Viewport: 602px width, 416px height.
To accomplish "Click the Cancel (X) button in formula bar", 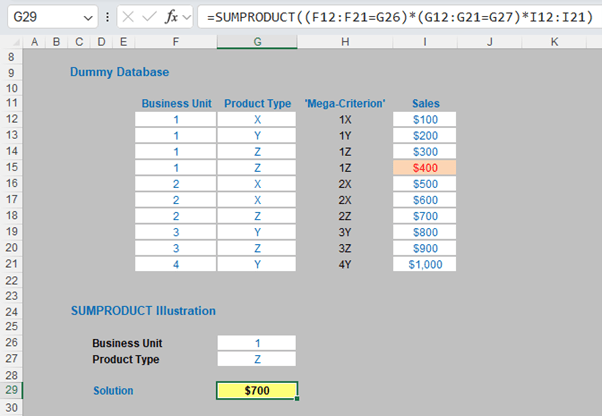I will coord(128,17).
